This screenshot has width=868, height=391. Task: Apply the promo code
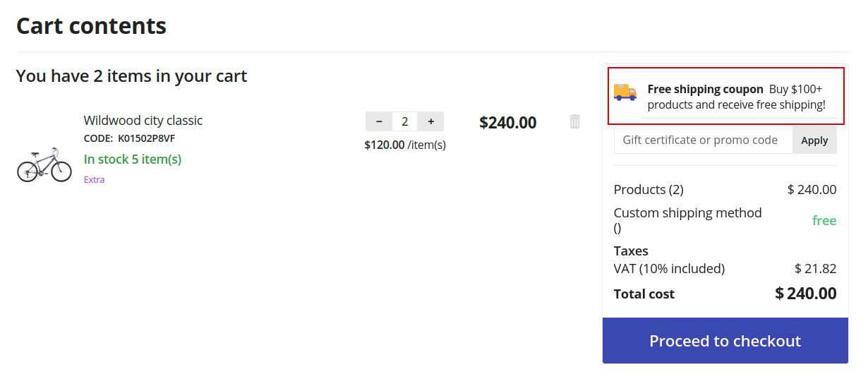pos(814,140)
